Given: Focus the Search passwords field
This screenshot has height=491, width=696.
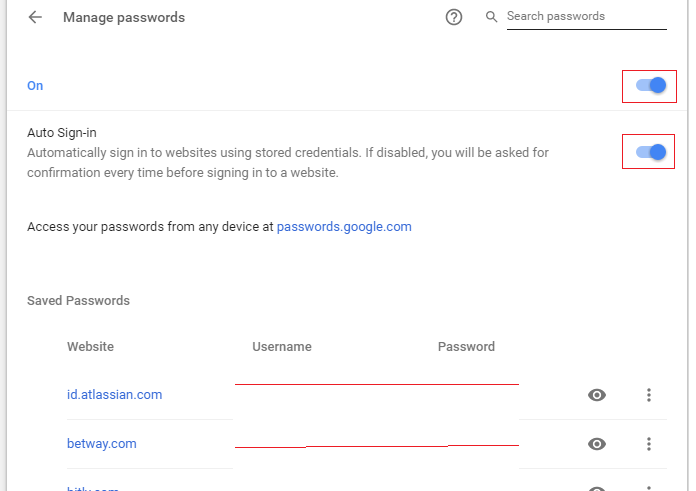Looking at the screenshot, I should (x=586, y=17).
